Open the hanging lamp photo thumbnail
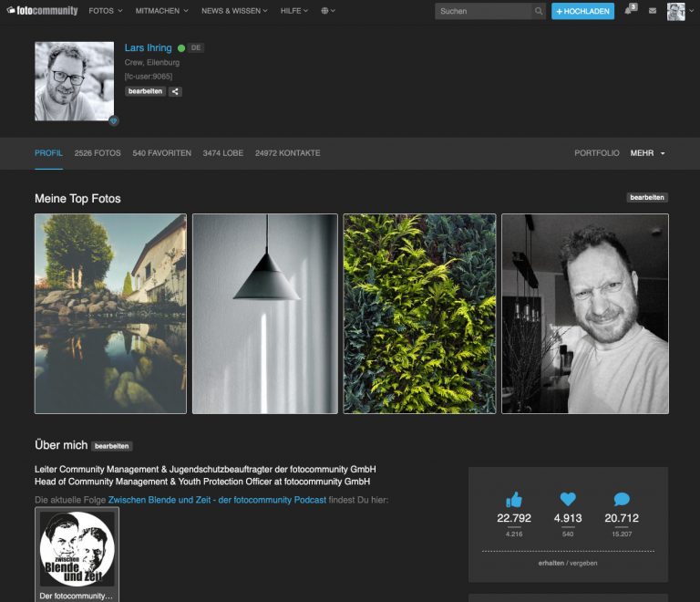 (264, 313)
